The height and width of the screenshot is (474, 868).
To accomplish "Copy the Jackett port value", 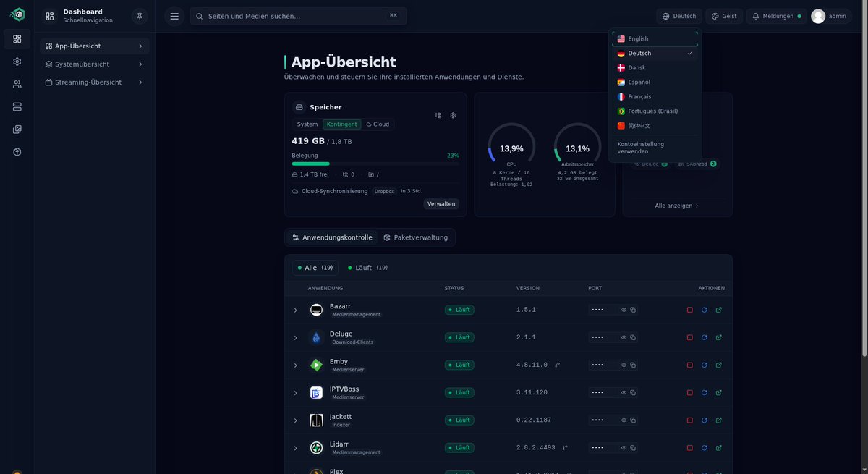I will coord(633,420).
